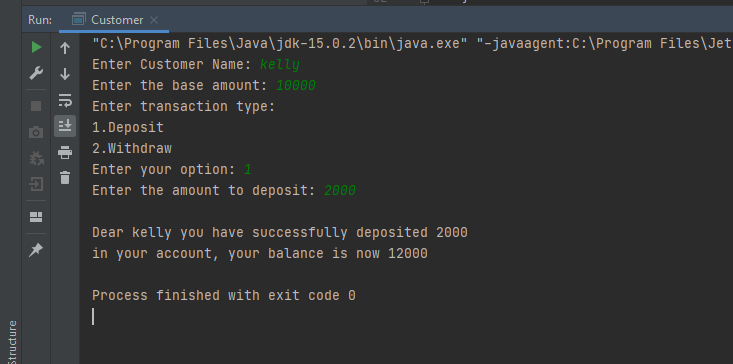Click the java.exe command line at top
The width and height of the screenshot is (733, 364).
(412, 44)
